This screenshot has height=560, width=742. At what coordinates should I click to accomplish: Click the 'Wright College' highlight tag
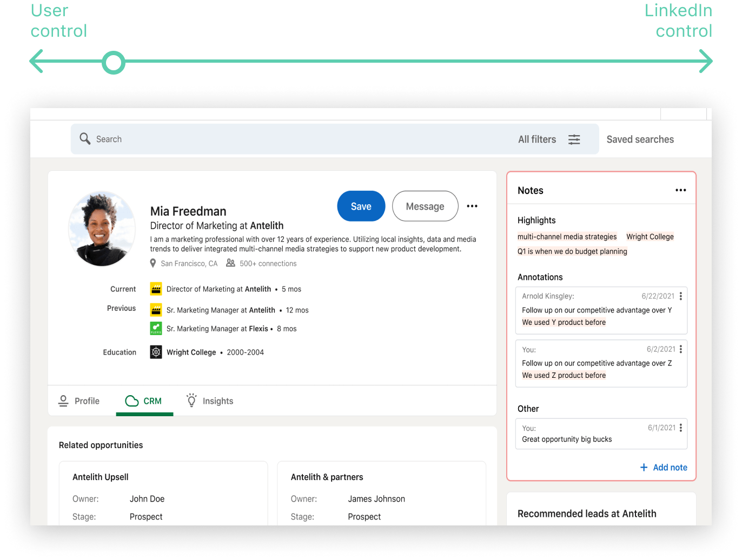click(650, 237)
